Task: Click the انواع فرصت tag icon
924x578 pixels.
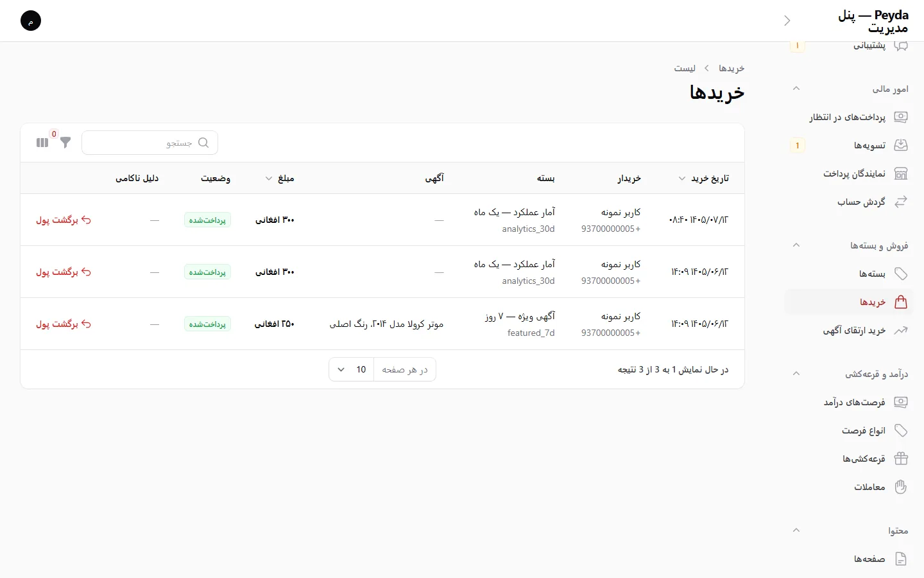Action: point(901,430)
